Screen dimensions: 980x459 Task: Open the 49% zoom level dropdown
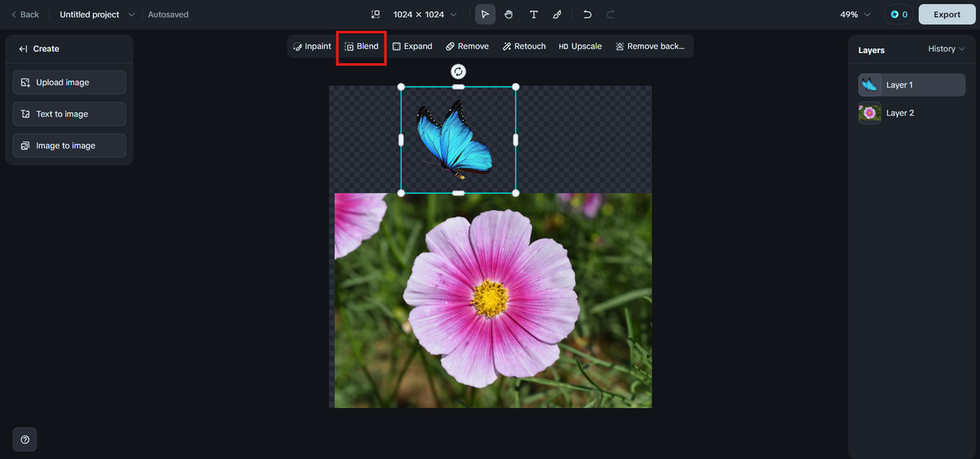point(855,15)
